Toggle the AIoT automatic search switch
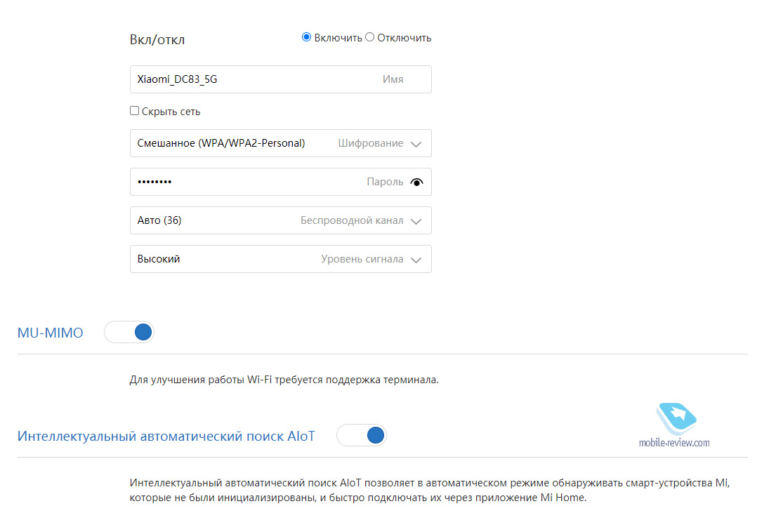776x532 pixels. tap(361, 435)
